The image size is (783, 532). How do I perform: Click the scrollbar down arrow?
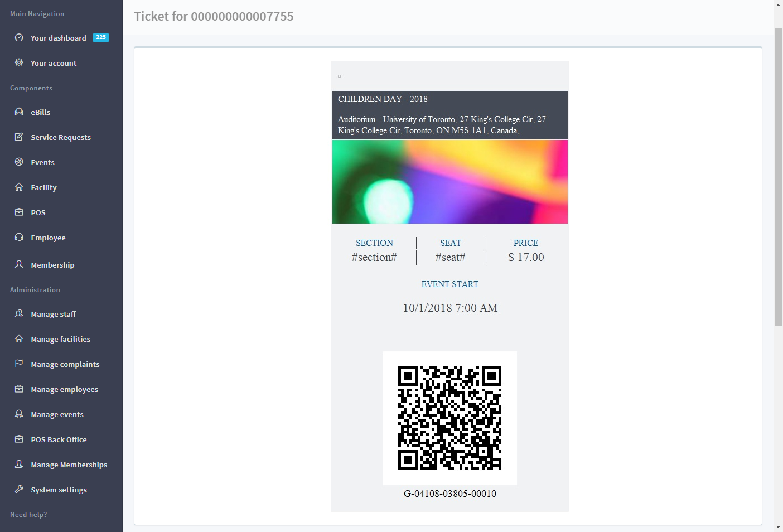pyautogui.click(x=779, y=527)
